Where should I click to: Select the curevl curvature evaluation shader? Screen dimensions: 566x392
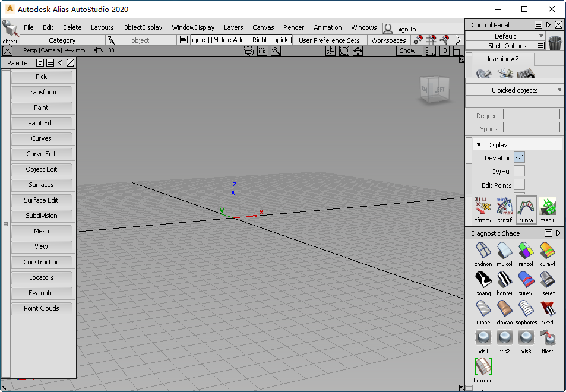[548, 250]
